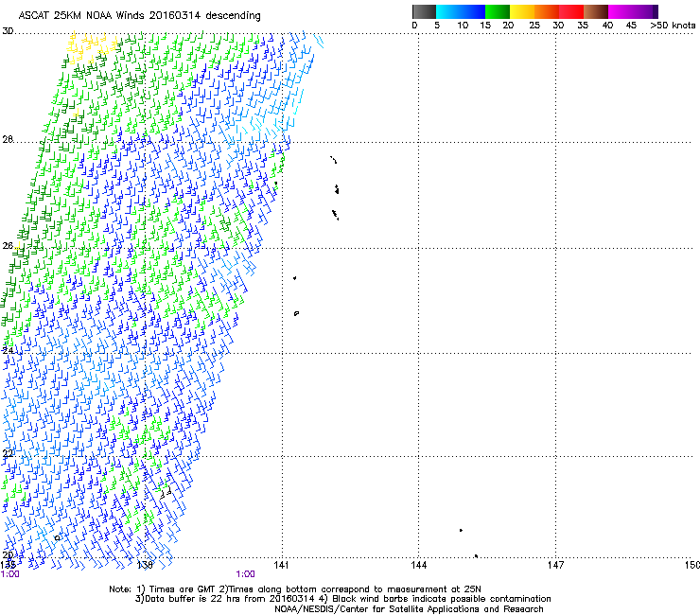Click the "25" label under the color bar

pyautogui.click(x=534, y=26)
